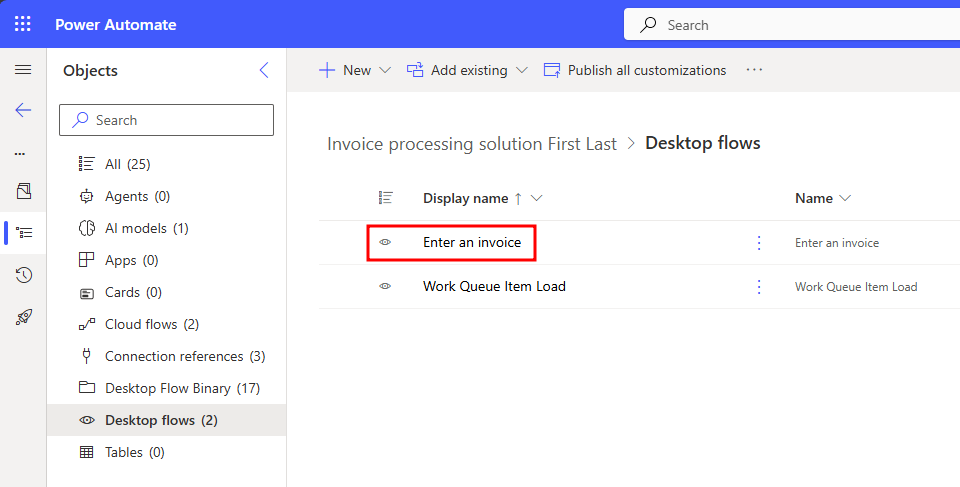Open more options for Work Queue Item Load
Screen dimensions: 960x487
pos(759,287)
